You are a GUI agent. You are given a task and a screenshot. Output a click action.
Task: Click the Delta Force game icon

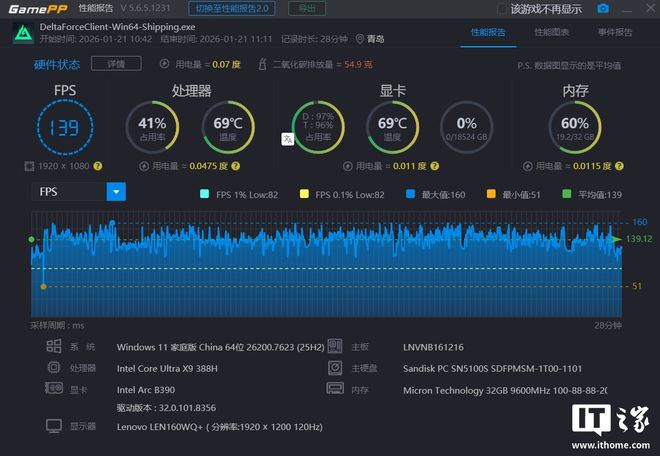pyautogui.click(x=23, y=33)
